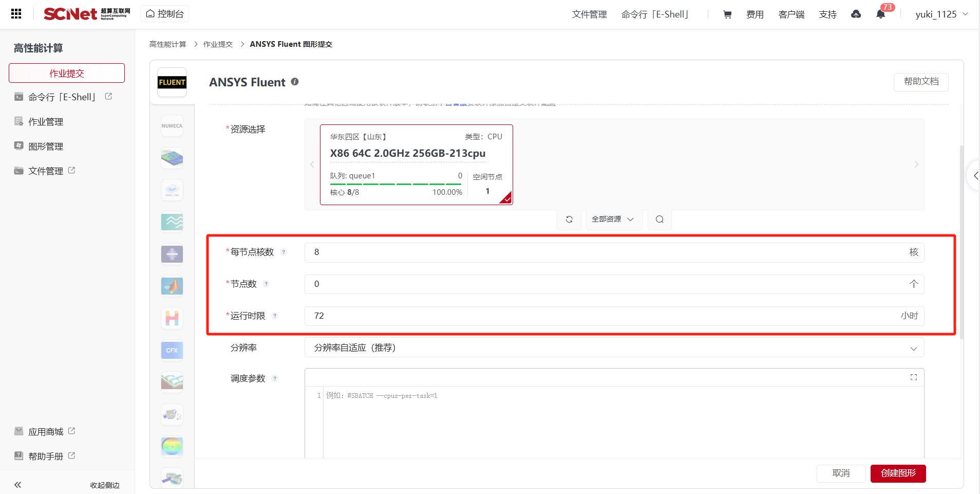
Task: Select the NUMECA application icon
Action: click(172, 126)
